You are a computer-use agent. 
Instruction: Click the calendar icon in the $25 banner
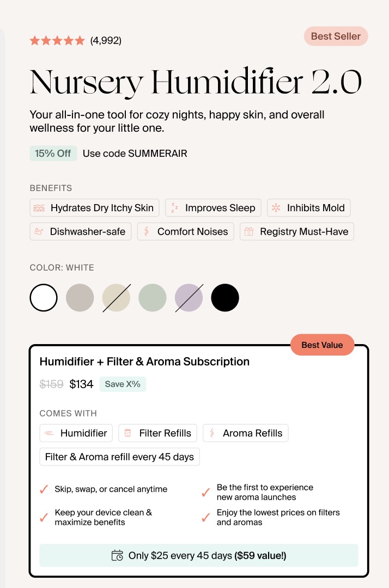[x=118, y=555]
